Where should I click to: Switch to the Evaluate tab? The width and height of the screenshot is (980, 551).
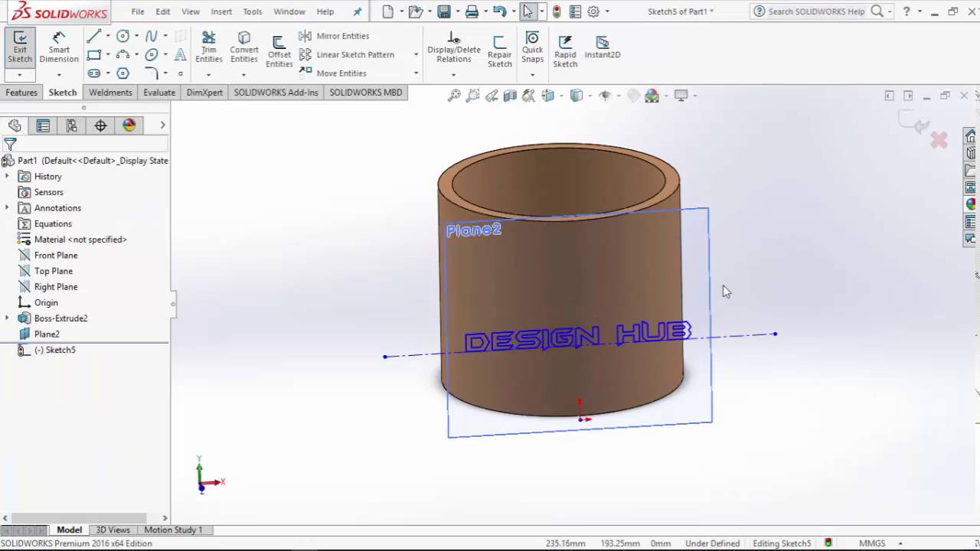[159, 93]
